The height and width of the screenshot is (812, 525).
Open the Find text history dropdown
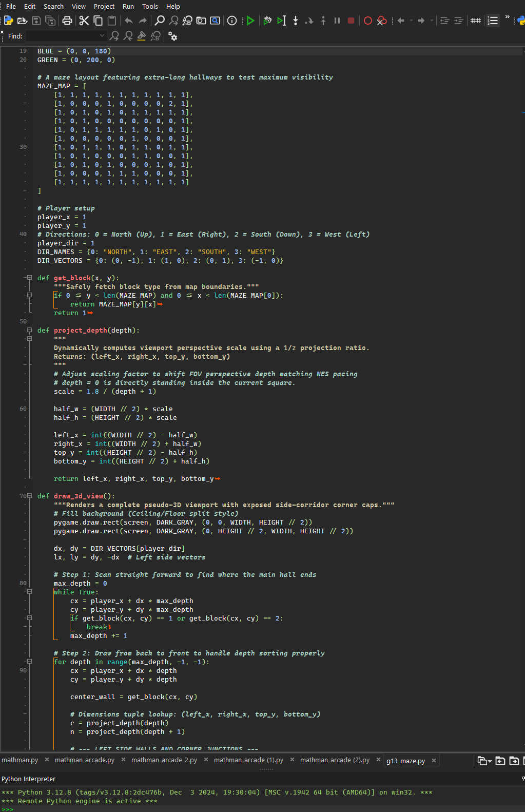(102, 36)
